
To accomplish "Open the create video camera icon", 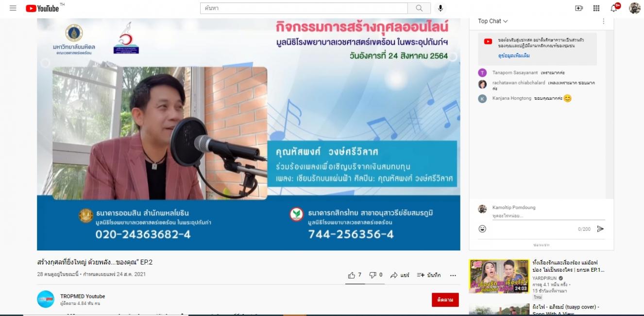I will click(579, 8).
